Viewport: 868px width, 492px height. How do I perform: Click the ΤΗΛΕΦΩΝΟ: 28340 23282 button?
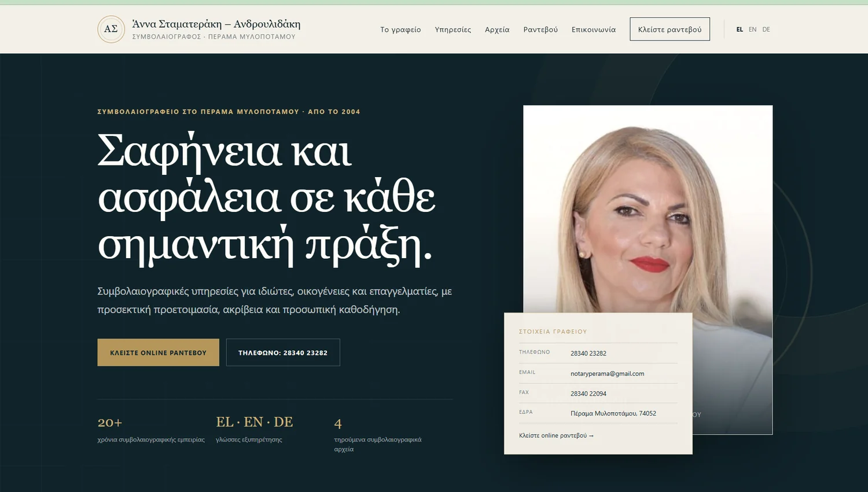[x=283, y=353]
